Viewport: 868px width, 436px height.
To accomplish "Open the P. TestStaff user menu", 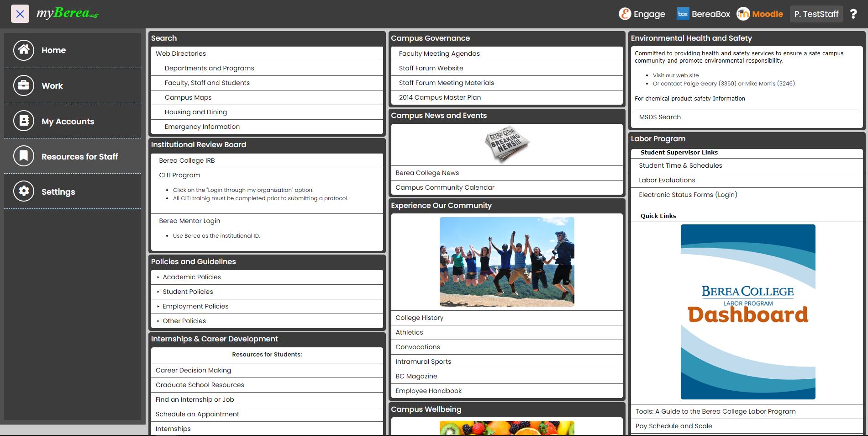I will click(816, 14).
